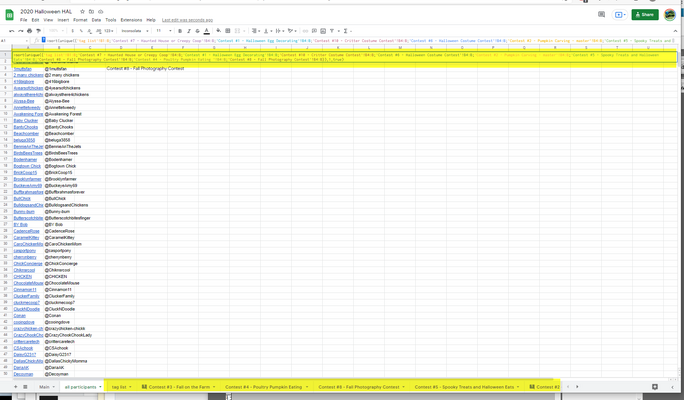Viewport: 684px width, 400px height.
Task: Open the Format menu
Action: pyautogui.click(x=80, y=20)
